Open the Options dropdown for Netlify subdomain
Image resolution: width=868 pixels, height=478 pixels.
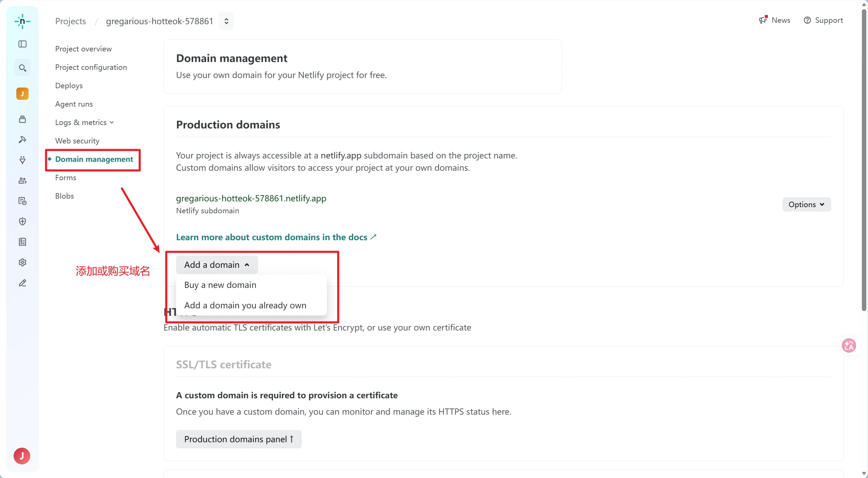[x=806, y=204]
